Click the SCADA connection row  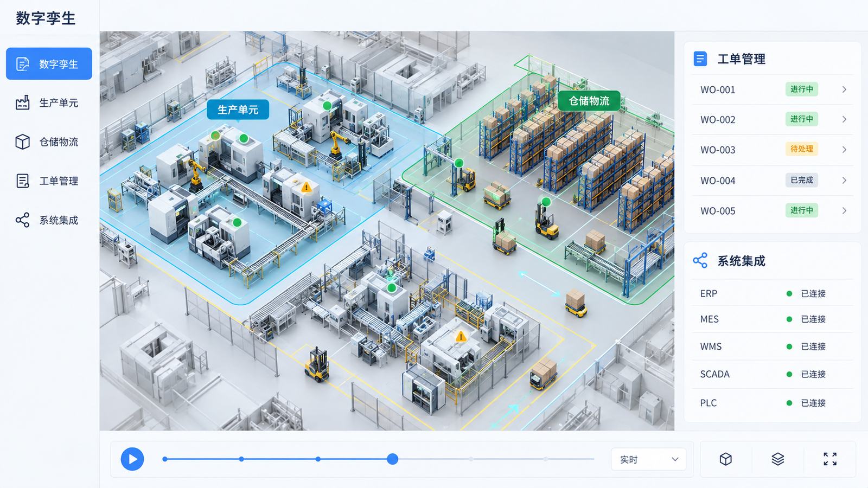point(773,374)
